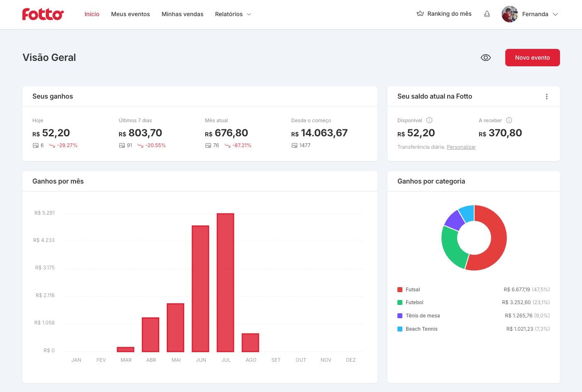Click the Tênis de mesa legend label

point(423,316)
